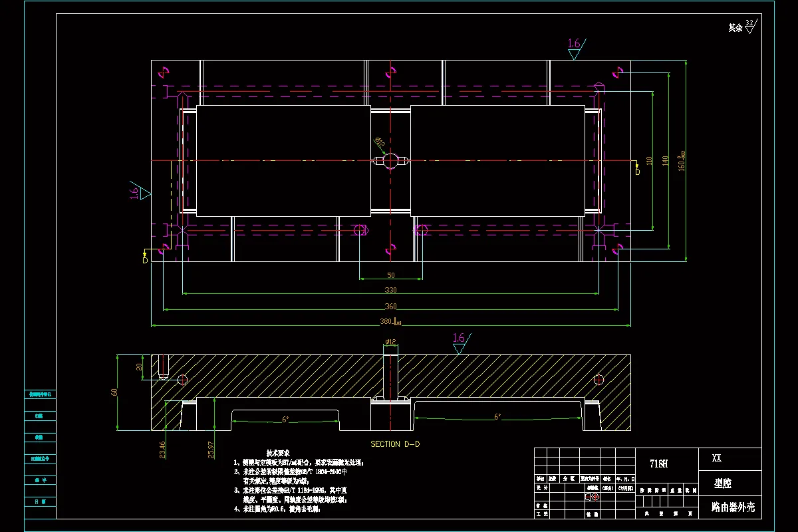Select the "330" horizontal dimension text
798x532 pixels.
[x=390, y=290]
